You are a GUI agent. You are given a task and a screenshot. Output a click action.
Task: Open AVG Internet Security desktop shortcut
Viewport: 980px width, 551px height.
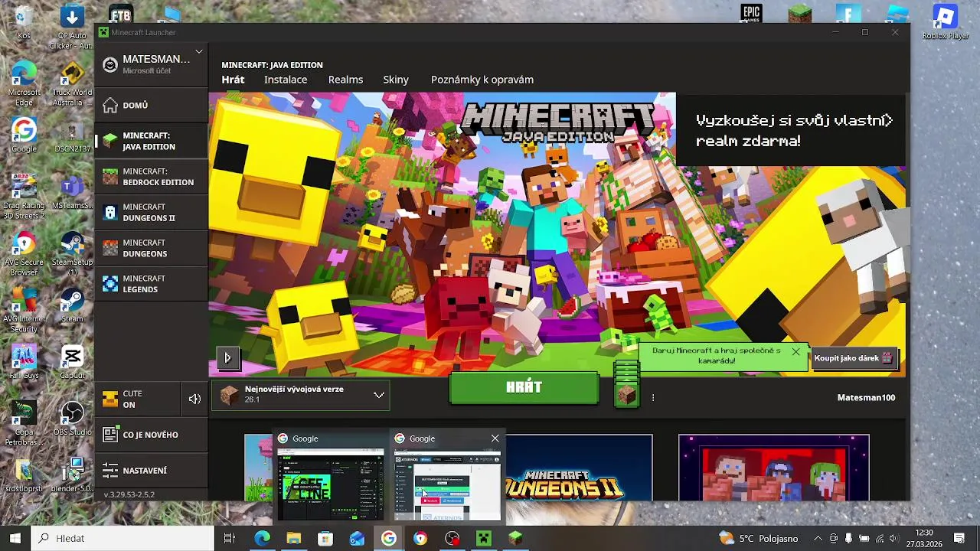click(24, 311)
